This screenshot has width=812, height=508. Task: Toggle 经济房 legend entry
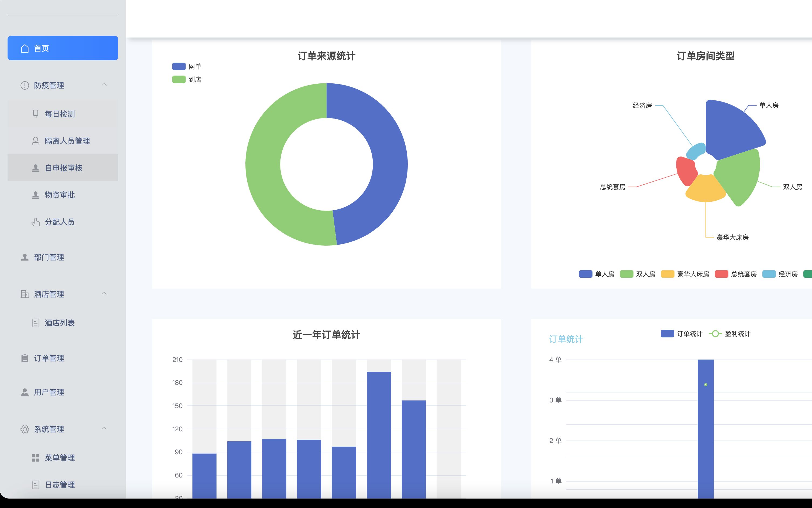click(x=780, y=274)
